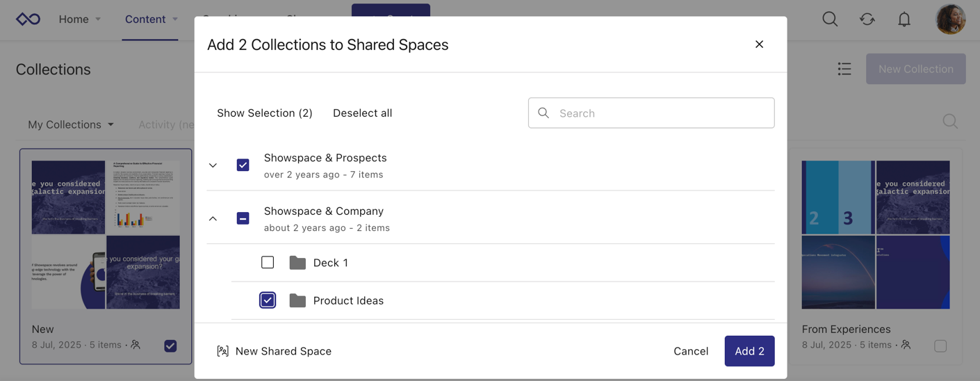
Task: Click the Showpad infinity logo
Action: (x=28, y=19)
